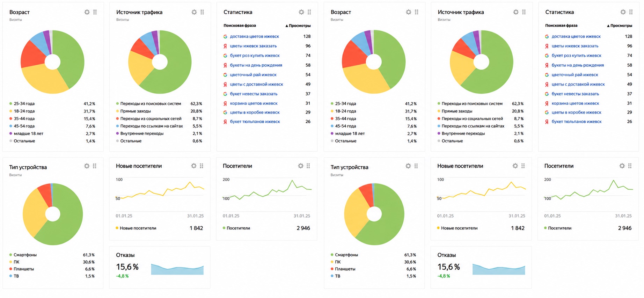Grab drag handle of left Возраст widget
This screenshot has width=644, height=298.
click(95, 12)
